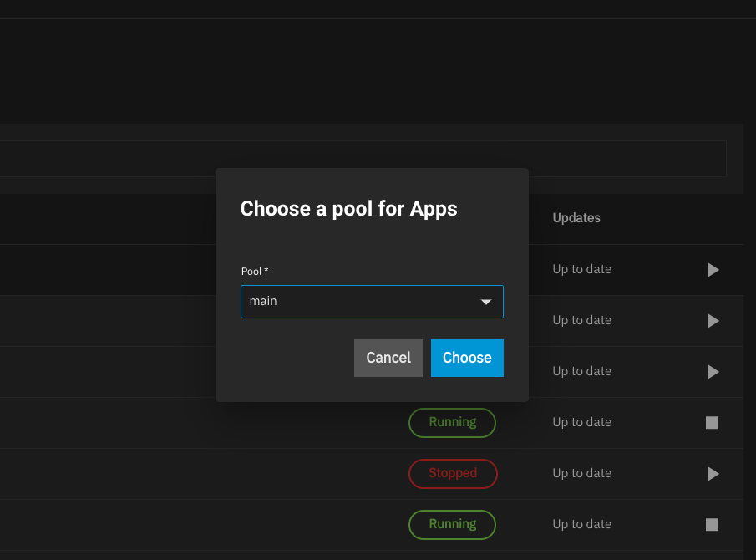
Task: Cancel the pool selection dialog
Action: (x=388, y=358)
